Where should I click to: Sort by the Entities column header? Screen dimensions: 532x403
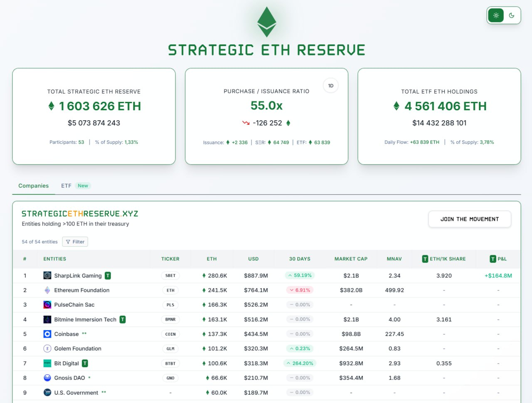pyautogui.click(x=55, y=259)
